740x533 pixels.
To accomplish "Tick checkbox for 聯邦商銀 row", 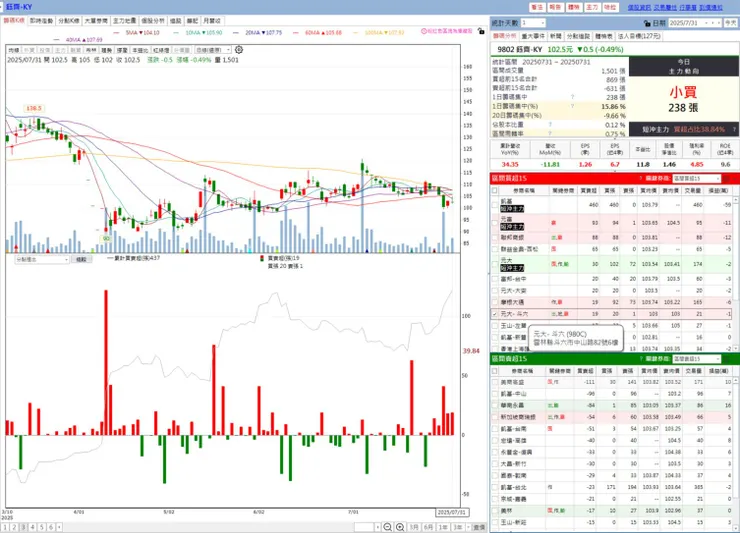I will coord(495,237).
